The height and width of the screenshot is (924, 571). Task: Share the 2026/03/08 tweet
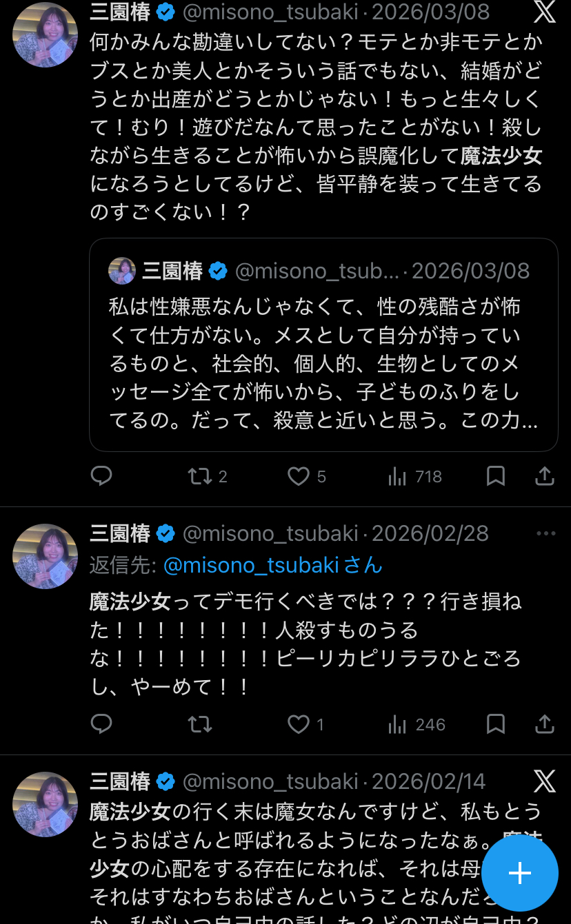click(545, 476)
